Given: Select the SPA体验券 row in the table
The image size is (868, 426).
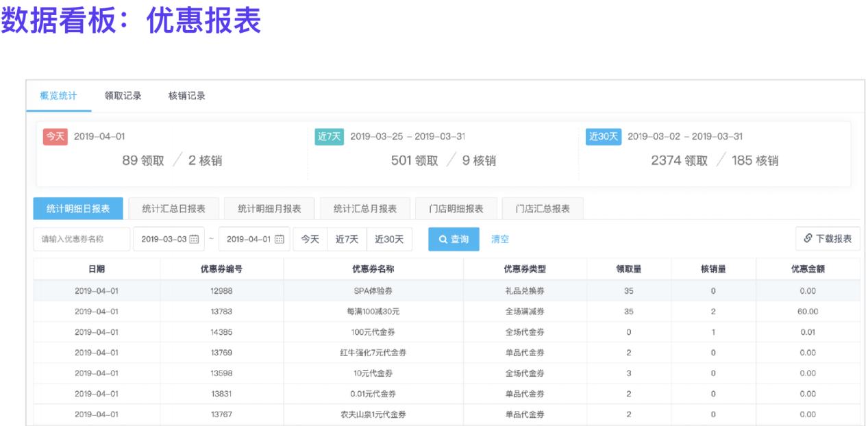Looking at the screenshot, I should [x=373, y=292].
